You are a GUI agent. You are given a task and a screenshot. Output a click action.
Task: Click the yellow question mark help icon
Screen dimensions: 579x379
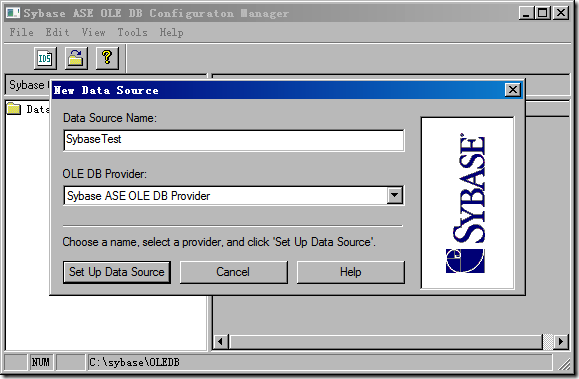[107, 58]
